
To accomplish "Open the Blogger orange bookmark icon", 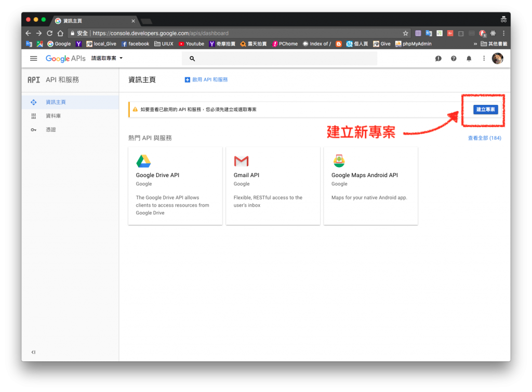I will (x=339, y=44).
